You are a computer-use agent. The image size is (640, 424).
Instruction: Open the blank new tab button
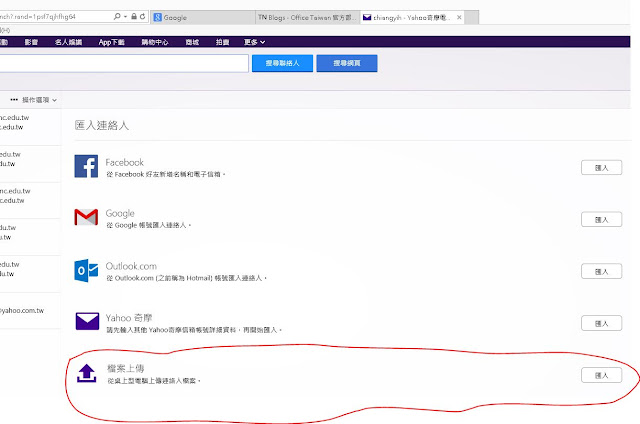point(472,17)
